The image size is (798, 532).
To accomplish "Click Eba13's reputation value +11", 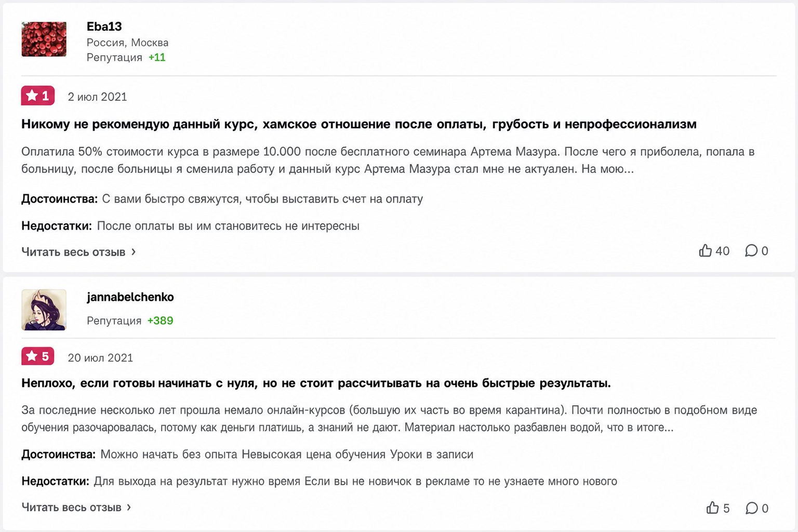I will click(x=157, y=57).
